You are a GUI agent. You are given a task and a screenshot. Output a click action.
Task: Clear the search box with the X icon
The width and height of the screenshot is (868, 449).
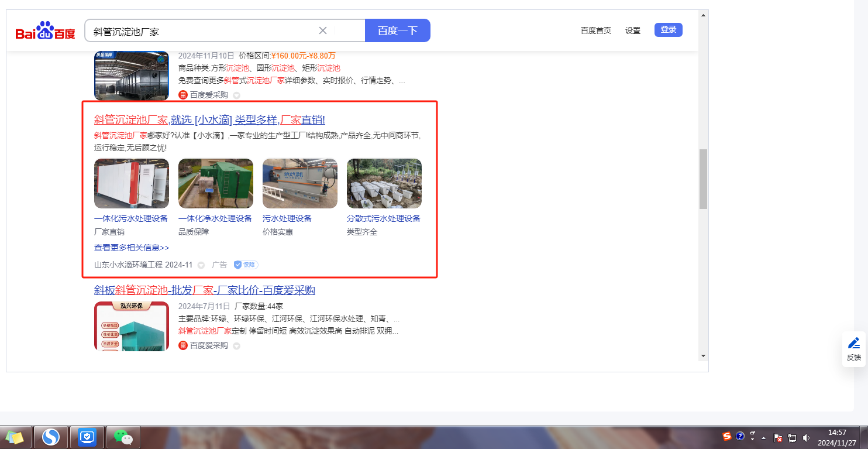(323, 30)
